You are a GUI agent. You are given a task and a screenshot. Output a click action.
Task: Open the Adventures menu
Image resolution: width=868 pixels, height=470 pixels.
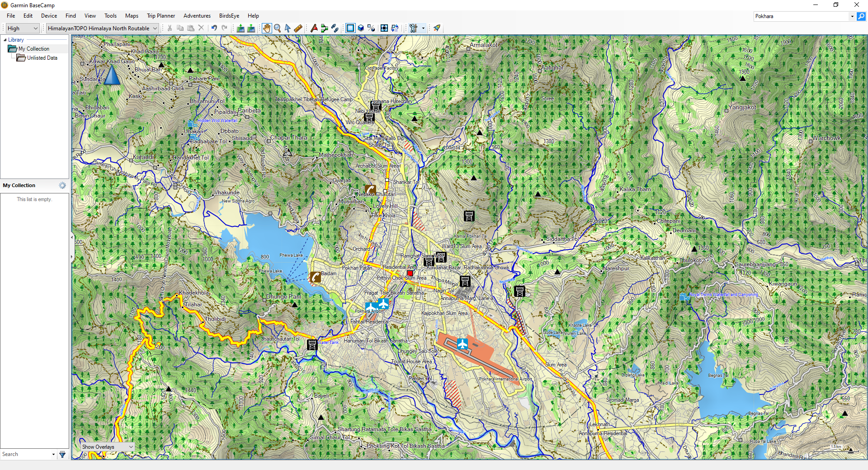[x=197, y=16]
